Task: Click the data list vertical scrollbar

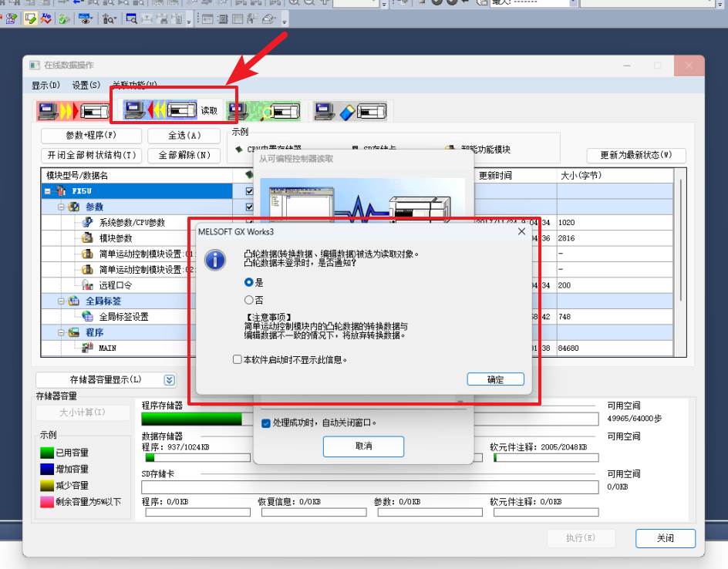Action: [x=680, y=241]
